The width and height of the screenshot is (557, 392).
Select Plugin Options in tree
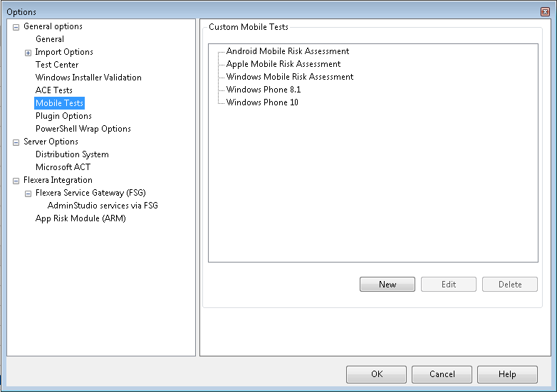click(63, 116)
